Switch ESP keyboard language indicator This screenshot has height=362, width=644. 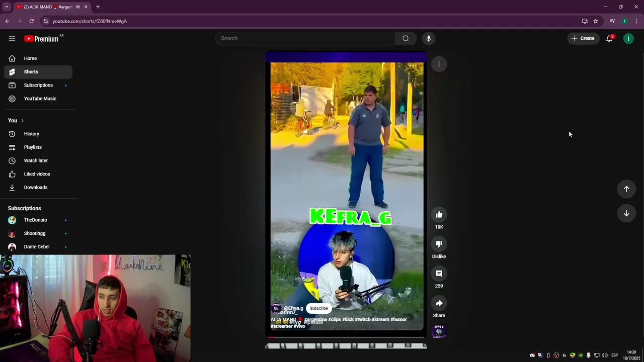[614, 355]
